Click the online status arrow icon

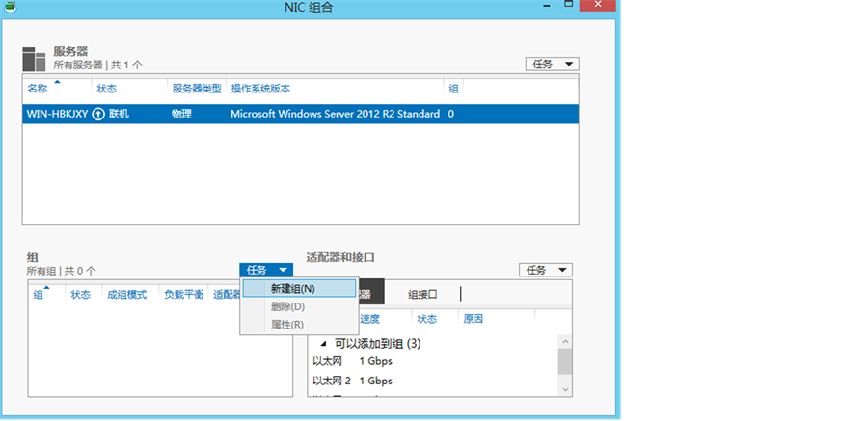point(98,114)
